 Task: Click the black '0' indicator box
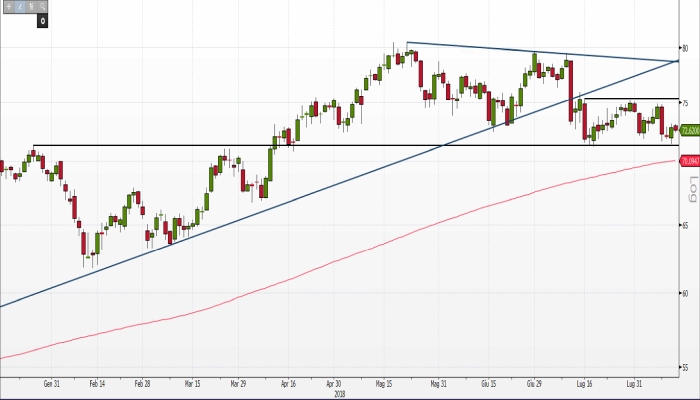tap(42, 19)
